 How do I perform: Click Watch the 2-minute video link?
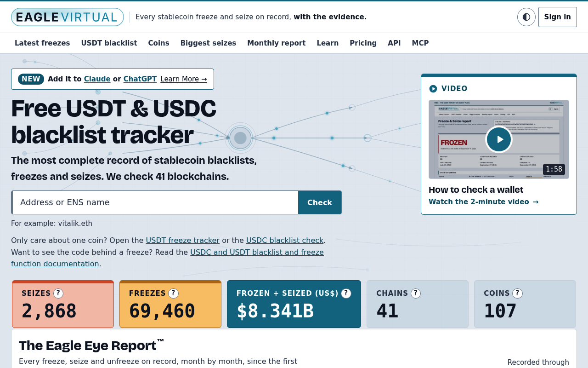tap(484, 202)
